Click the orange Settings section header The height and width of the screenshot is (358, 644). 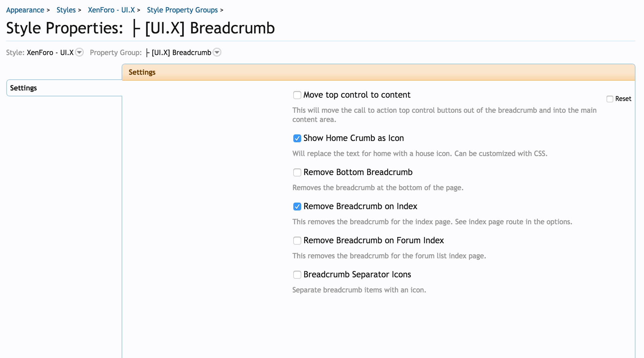[x=378, y=72]
